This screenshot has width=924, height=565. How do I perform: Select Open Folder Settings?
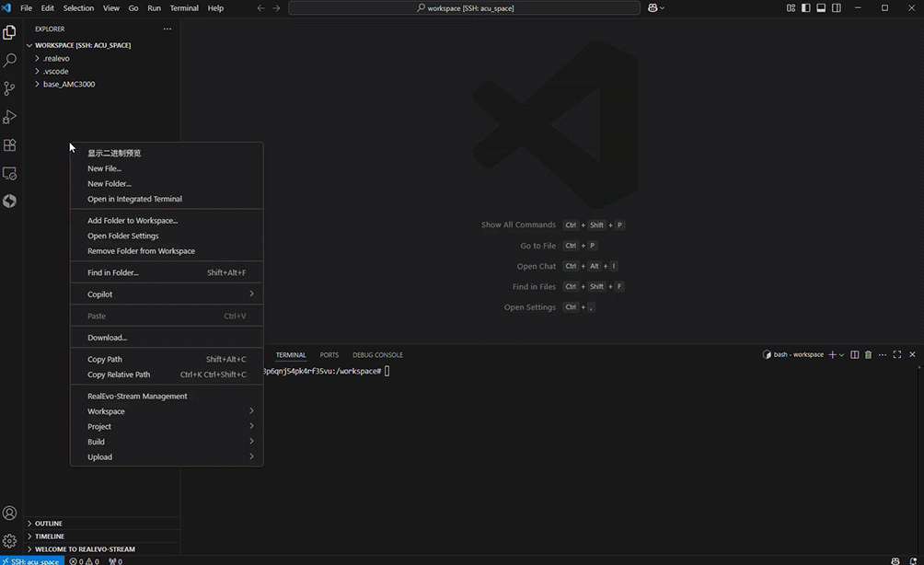click(x=167, y=236)
